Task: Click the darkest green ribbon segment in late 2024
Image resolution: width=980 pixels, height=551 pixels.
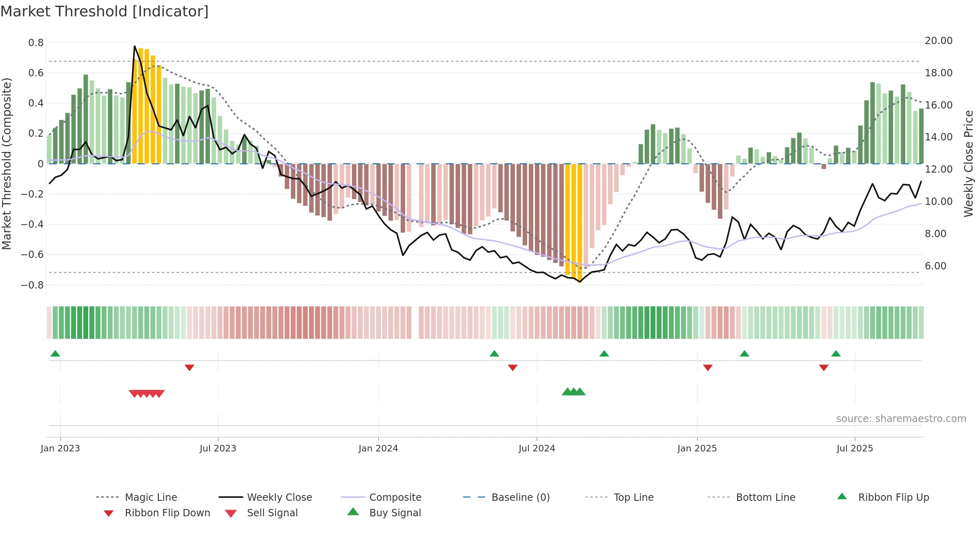Action: (653, 322)
